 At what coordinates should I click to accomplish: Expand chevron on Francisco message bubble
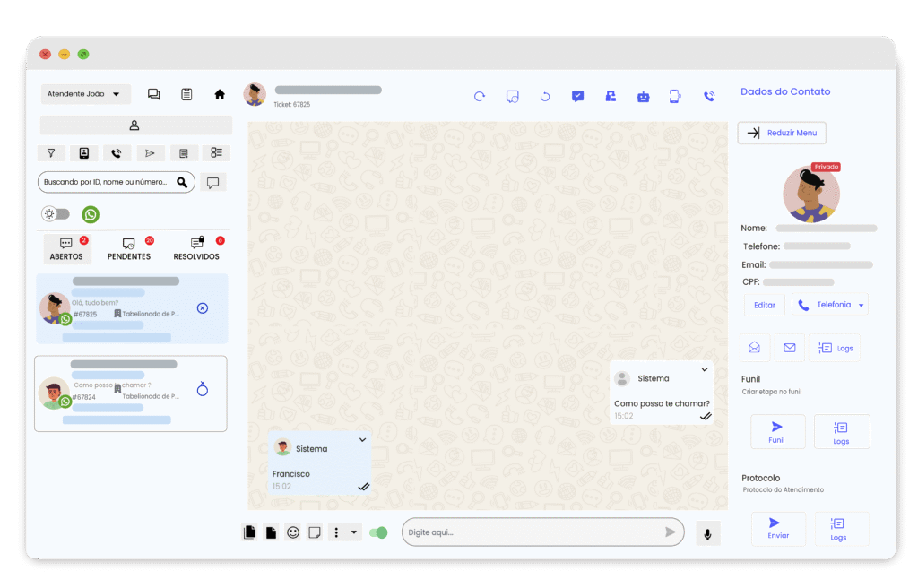click(362, 439)
